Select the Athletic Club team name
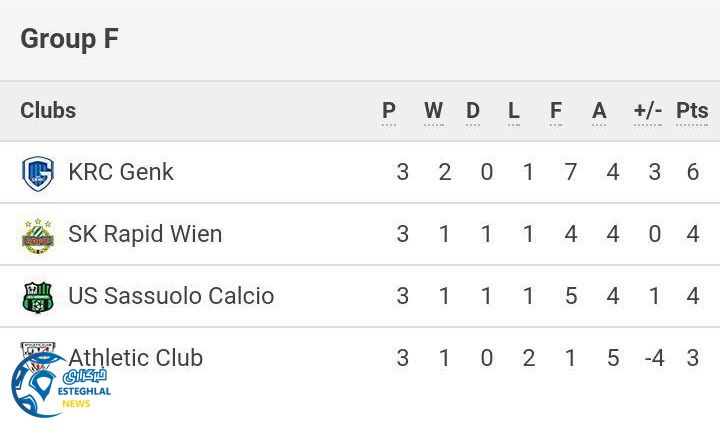720x436 pixels. pos(136,358)
